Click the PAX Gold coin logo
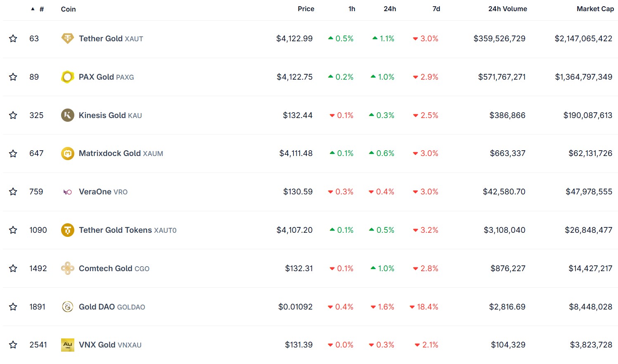The width and height of the screenshot is (618, 364). pyautogui.click(x=67, y=77)
